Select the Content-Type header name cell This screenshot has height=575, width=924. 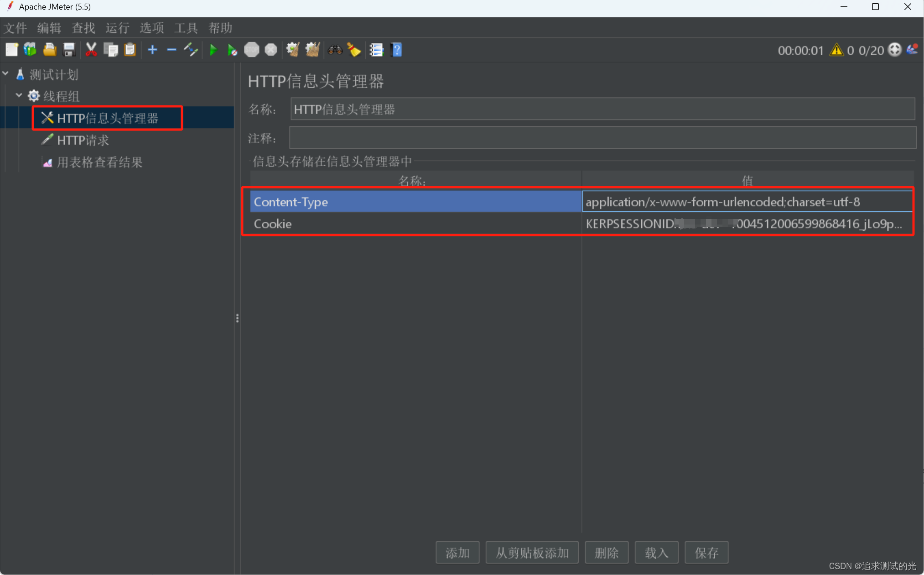(x=416, y=202)
